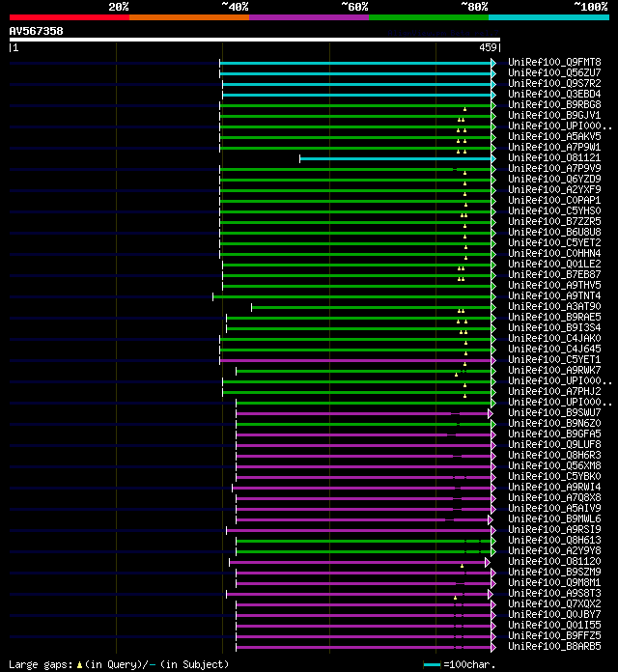Select the UniRef100_A9THV5 label

pyautogui.click(x=554, y=286)
